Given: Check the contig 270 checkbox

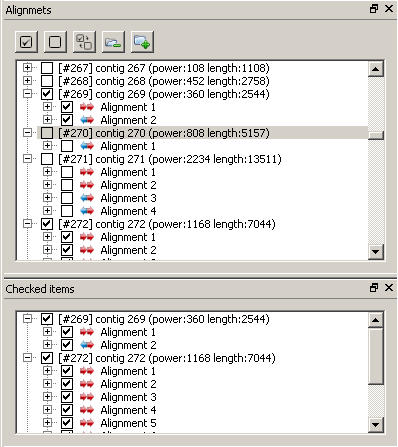Looking at the screenshot, I should coord(47,133).
